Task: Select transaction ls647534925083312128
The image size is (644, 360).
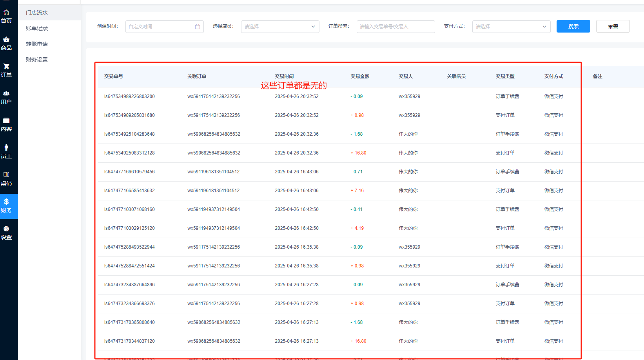Action: [129, 153]
